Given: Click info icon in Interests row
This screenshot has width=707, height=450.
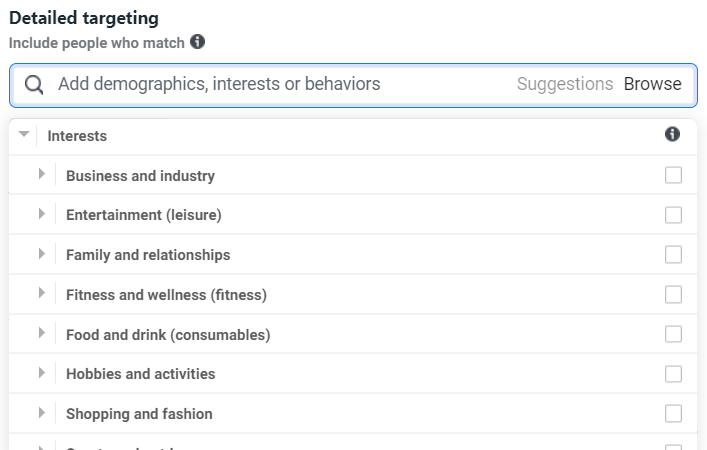Looking at the screenshot, I should [x=672, y=134].
